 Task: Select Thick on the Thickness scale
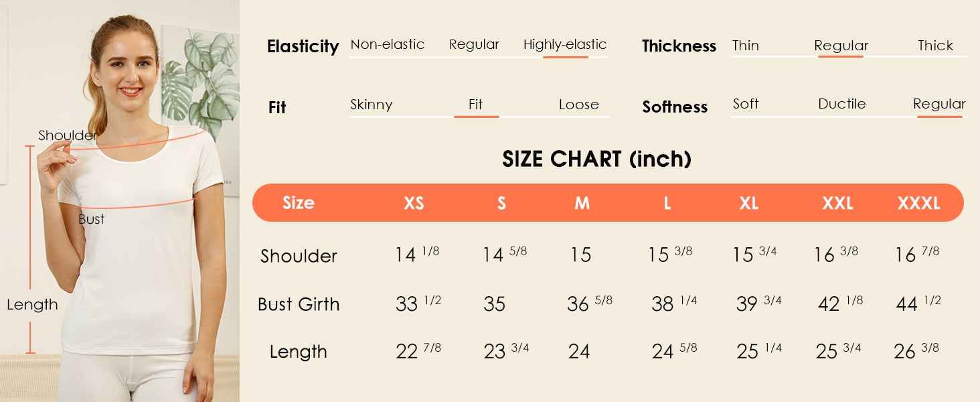(x=935, y=46)
